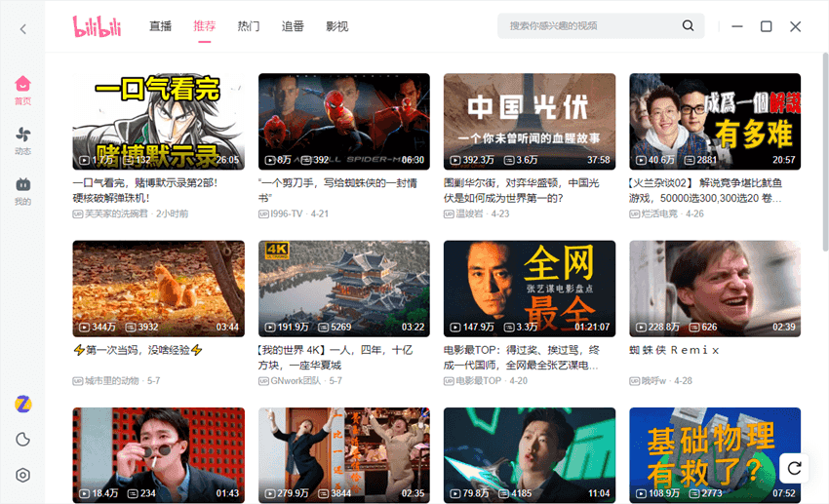This screenshot has height=504, width=829.
Task: Open the 02:35 dancing video thumbnail
Action: tap(344, 455)
